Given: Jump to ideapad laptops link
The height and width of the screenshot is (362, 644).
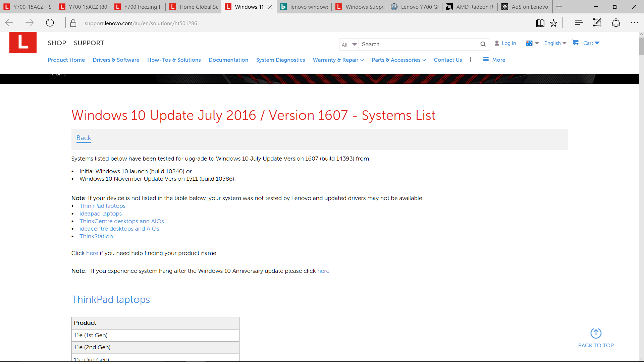Looking at the screenshot, I should coord(101,214).
